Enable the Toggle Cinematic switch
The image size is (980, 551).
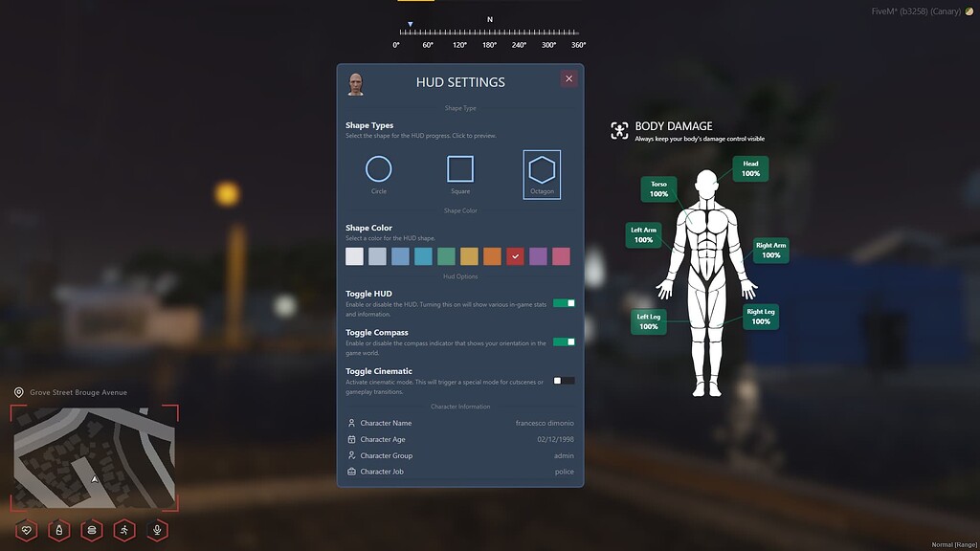(x=563, y=379)
